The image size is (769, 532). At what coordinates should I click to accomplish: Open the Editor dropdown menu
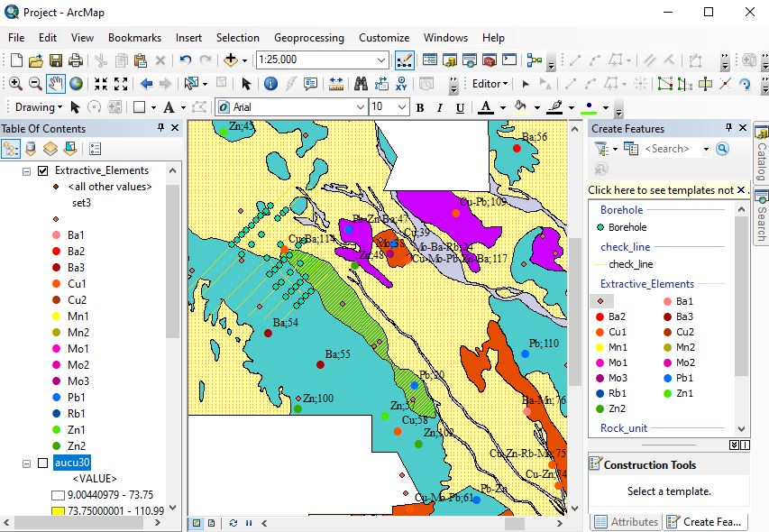pyautogui.click(x=490, y=84)
